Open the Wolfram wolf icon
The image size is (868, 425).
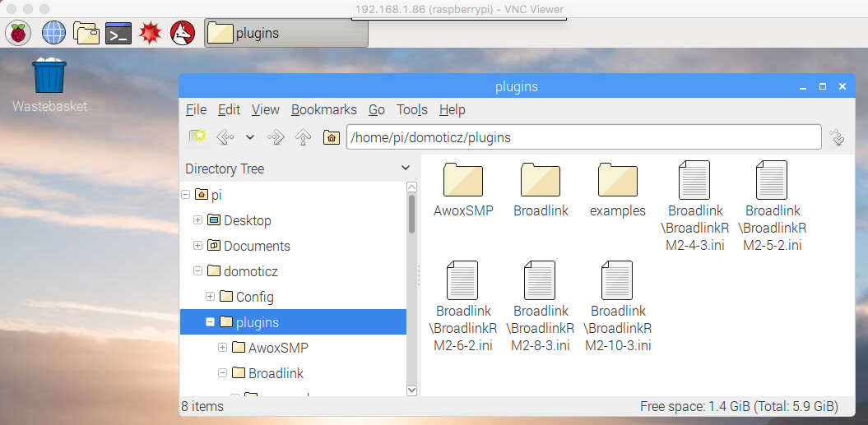[183, 33]
